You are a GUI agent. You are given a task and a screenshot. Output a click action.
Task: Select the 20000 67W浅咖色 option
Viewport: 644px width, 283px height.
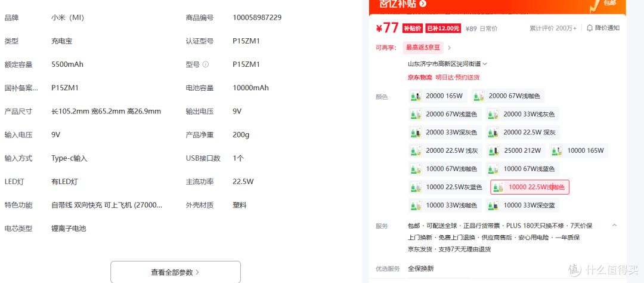coord(507,96)
